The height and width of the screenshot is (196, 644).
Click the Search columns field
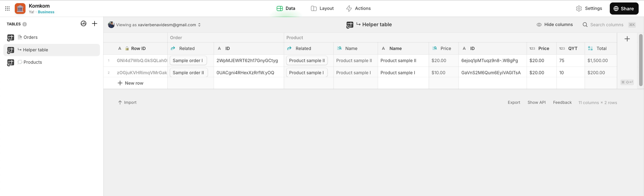pos(606,25)
